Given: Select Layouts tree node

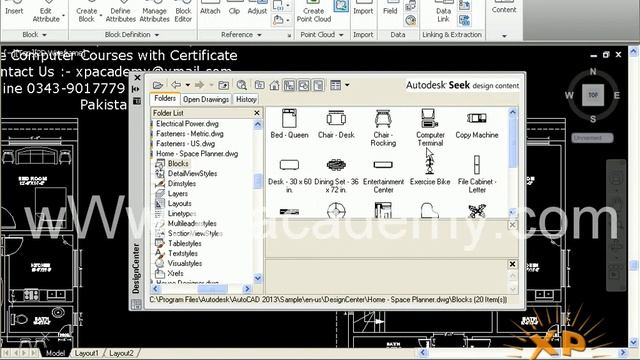Looking at the screenshot, I should click(180, 203).
